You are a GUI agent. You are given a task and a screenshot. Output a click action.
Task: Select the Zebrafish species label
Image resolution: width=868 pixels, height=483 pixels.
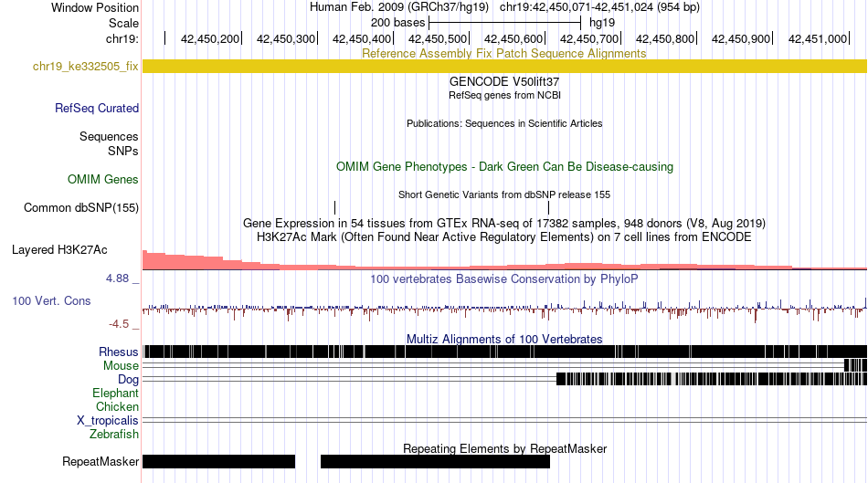114,435
